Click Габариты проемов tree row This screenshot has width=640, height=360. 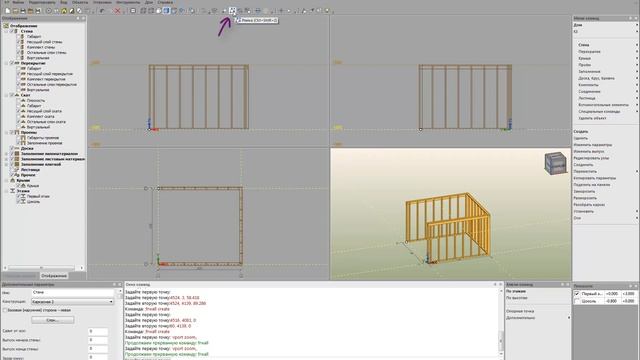[43, 138]
